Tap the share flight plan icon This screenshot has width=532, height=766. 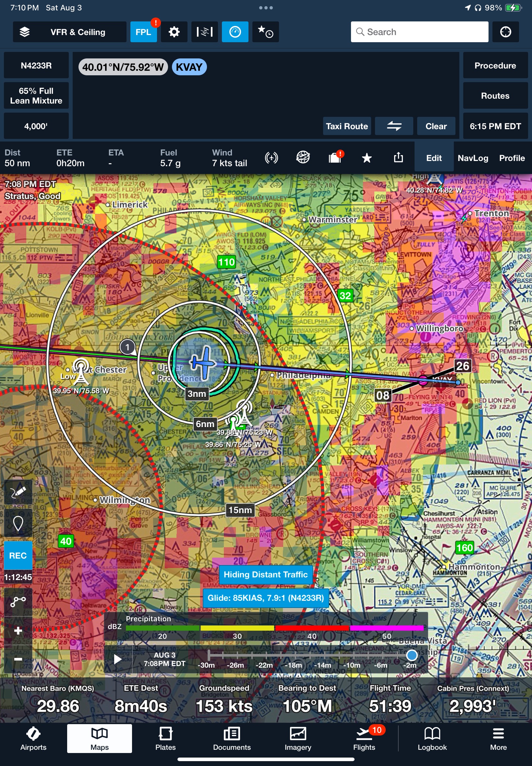tap(398, 158)
